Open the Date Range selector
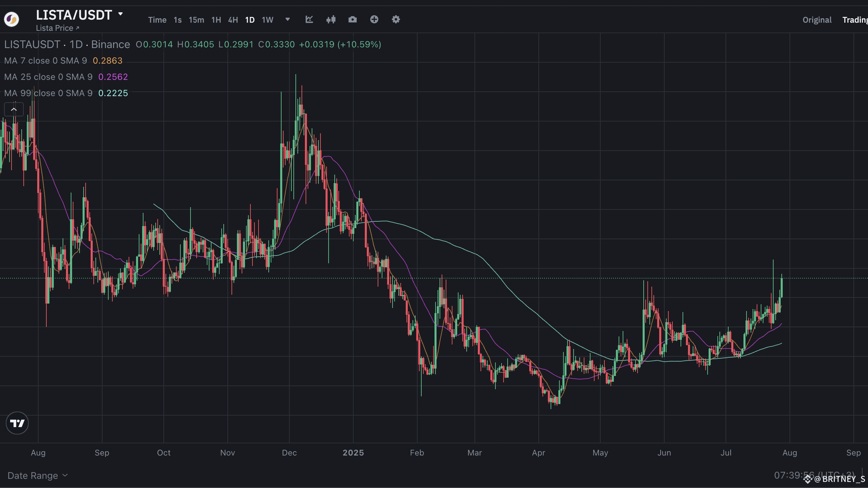868x488 pixels. point(37,475)
